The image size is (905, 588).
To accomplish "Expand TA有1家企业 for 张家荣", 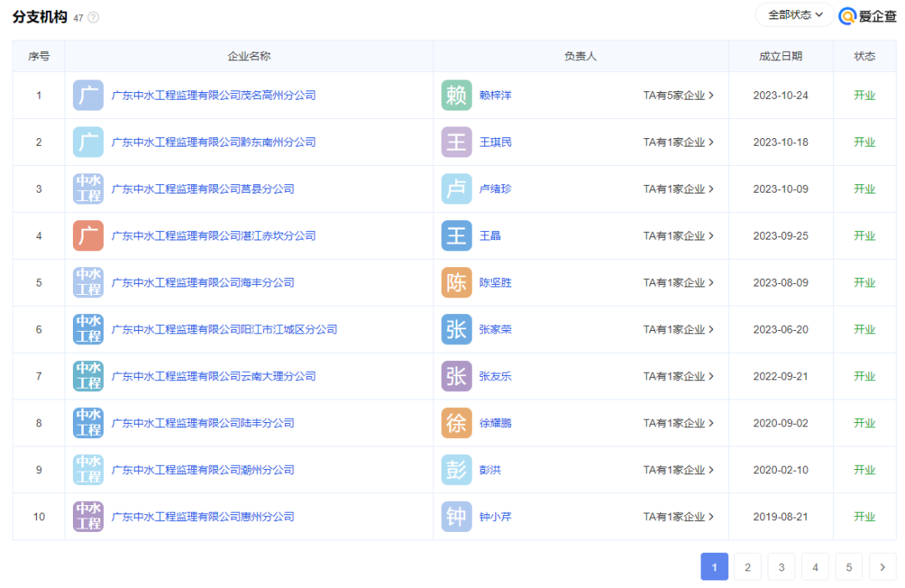I will click(x=678, y=330).
